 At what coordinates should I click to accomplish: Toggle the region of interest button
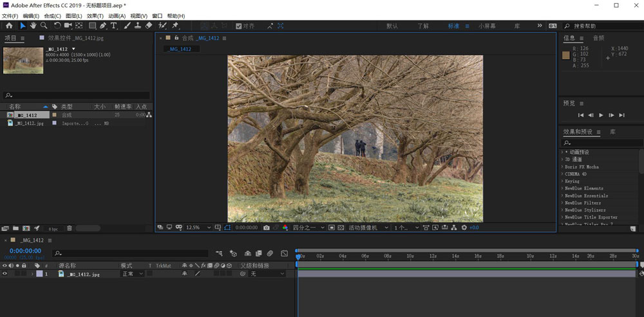[x=331, y=228]
